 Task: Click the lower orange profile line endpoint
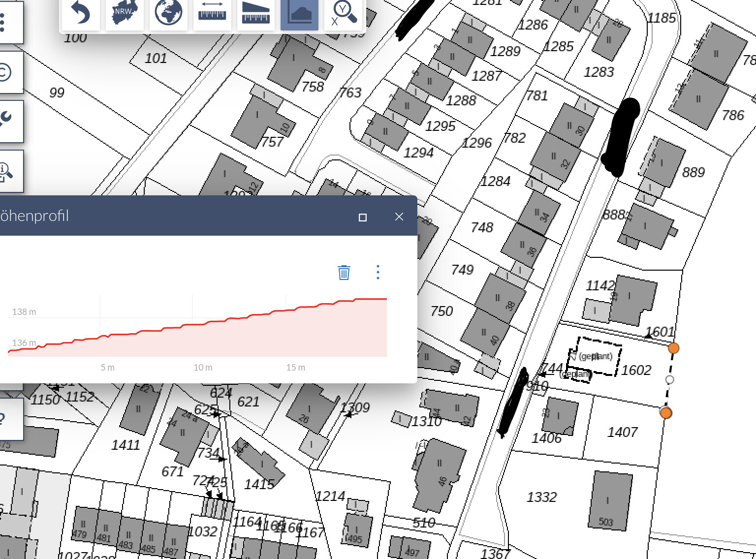tap(665, 413)
